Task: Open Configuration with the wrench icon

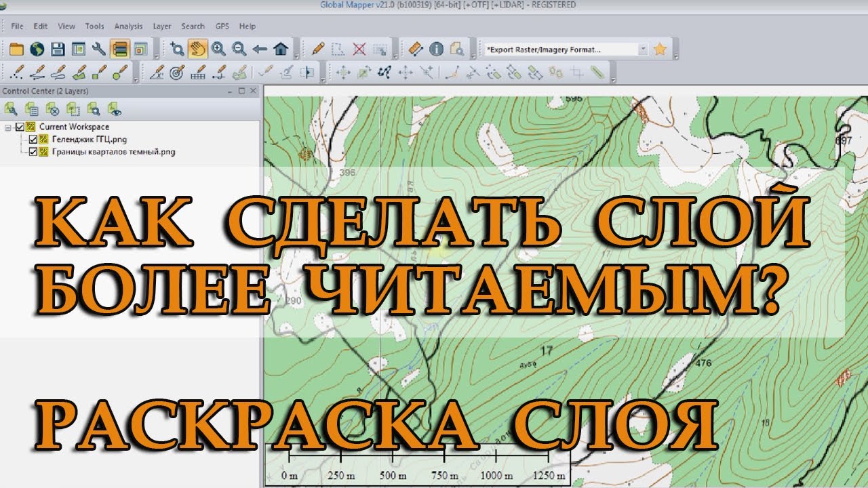Action: pyautogui.click(x=99, y=49)
